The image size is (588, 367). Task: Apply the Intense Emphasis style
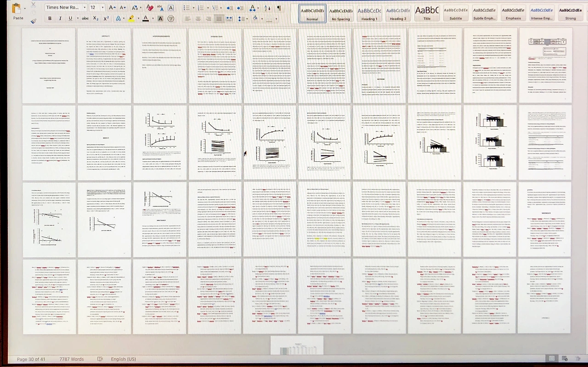[542, 12]
